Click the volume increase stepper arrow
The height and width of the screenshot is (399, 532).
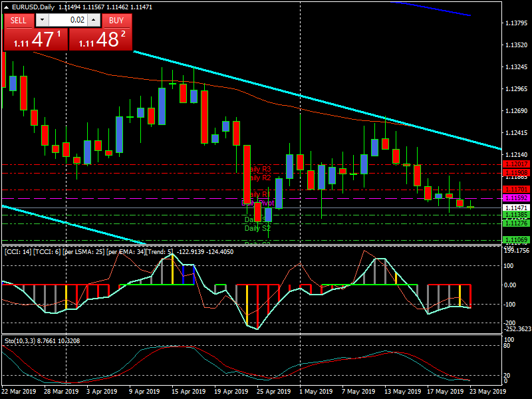[92, 21]
